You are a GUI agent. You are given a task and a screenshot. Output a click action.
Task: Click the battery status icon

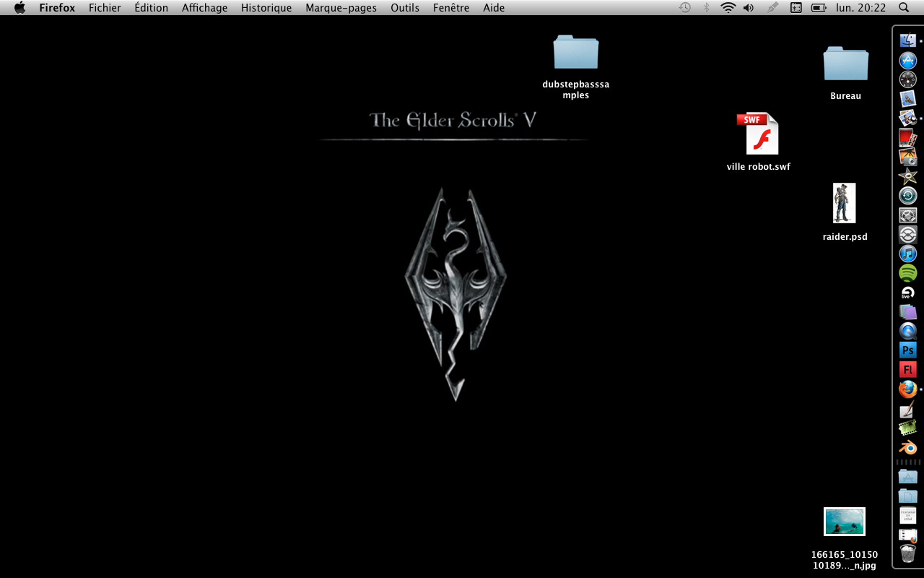coord(819,7)
